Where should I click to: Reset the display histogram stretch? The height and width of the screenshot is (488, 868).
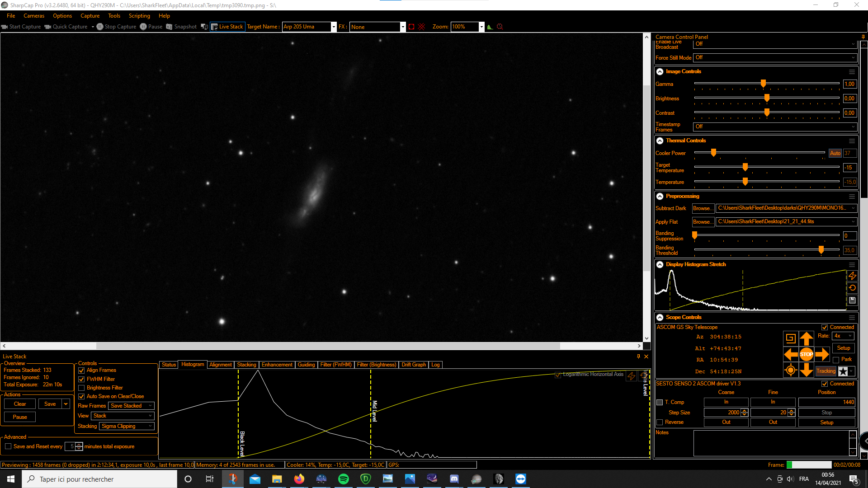tap(852, 288)
